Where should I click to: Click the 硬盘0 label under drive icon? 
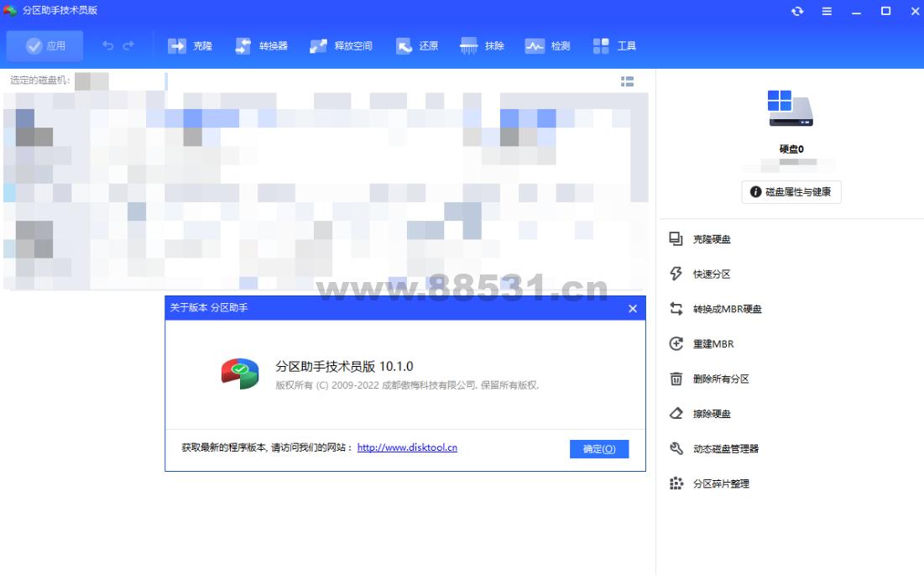coord(791,149)
